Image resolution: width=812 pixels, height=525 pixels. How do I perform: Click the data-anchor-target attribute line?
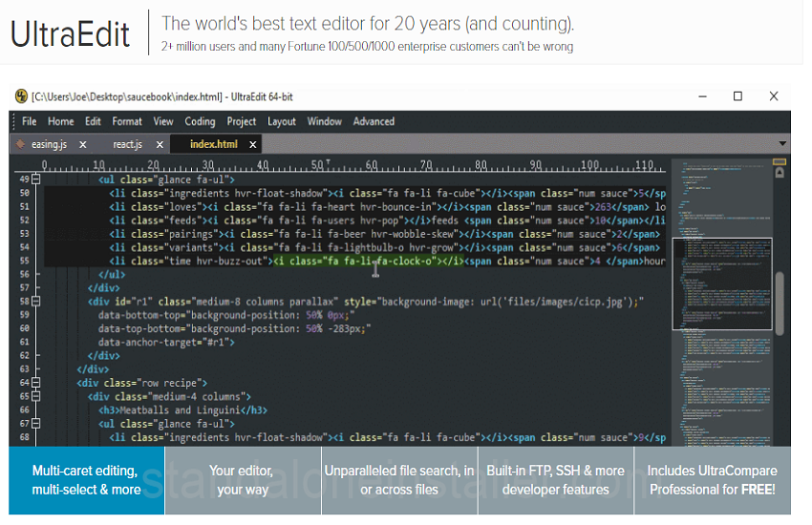[x=166, y=343]
